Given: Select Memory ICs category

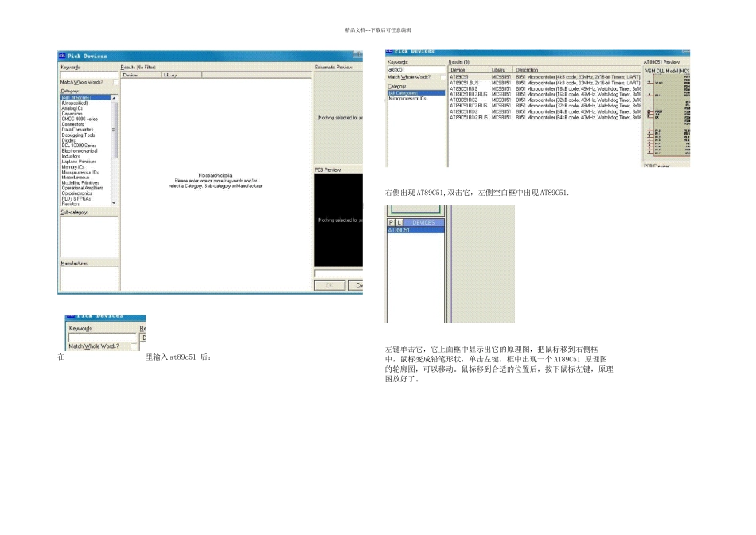Looking at the screenshot, I should [x=85, y=166].
